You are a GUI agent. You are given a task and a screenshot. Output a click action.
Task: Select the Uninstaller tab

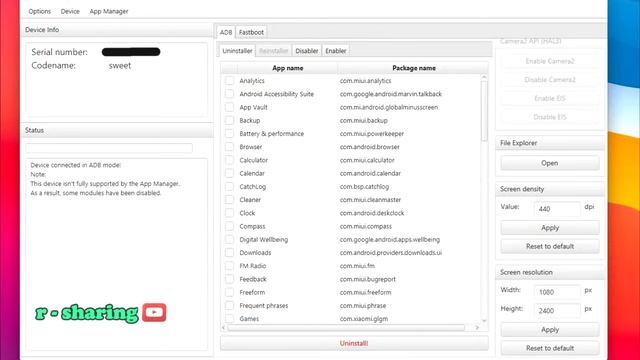237,51
